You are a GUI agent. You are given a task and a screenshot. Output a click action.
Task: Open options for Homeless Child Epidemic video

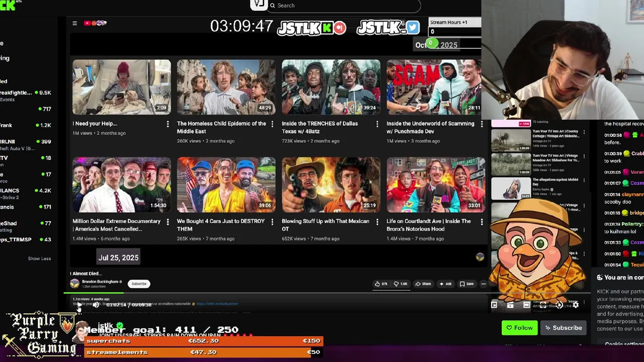pyautogui.click(x=272, y=124)
